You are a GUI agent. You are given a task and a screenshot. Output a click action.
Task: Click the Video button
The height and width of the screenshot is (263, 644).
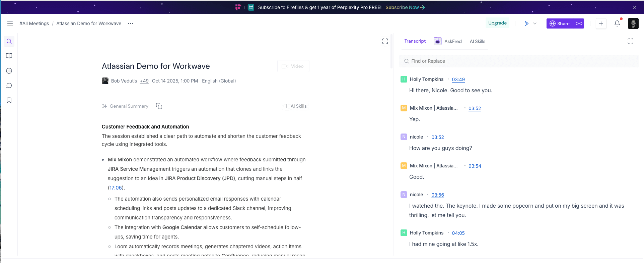tap(293, 66)
